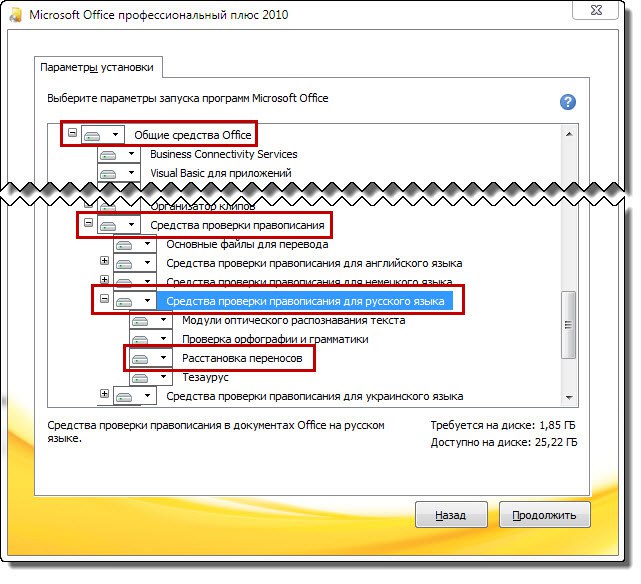Screen dimensions: 641x584
Task: Select the Параметры установки tab
Action: pos(97,67)
